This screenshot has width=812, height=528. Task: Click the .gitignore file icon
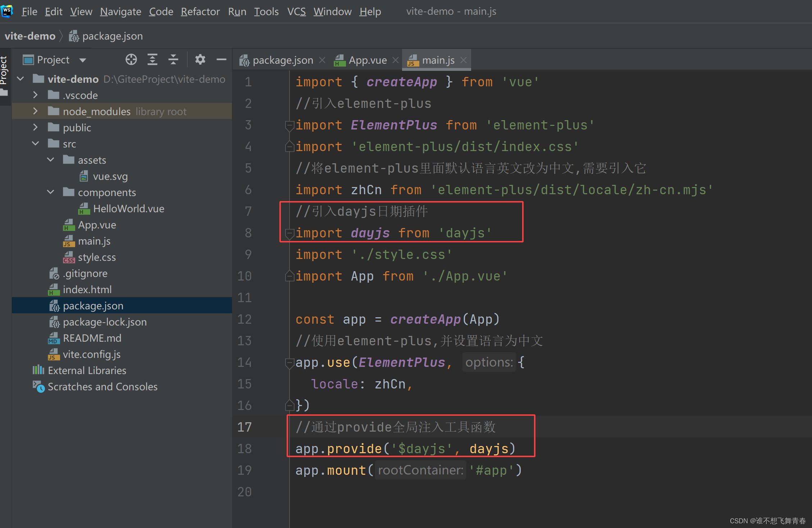(54, 273)
